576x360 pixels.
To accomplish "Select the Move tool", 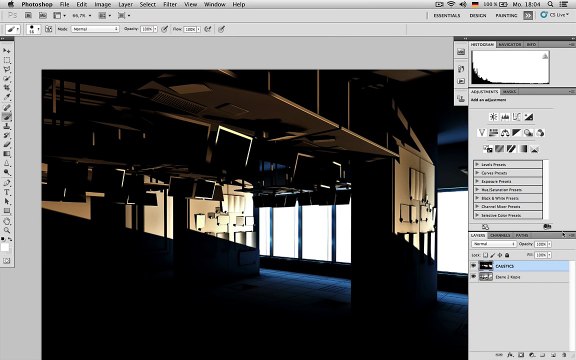I will click(7, 50).
